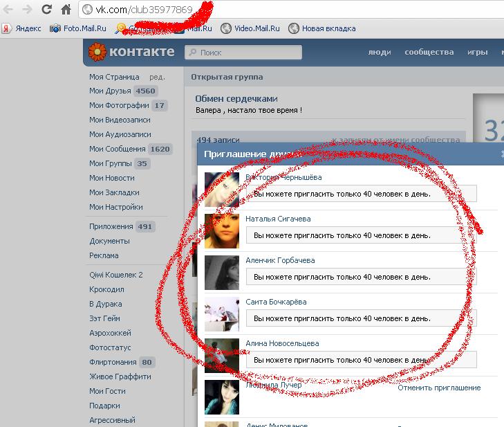Open Мои Закладки in sidebar
This screenshot has height=427, width=504.
click(115, 192)
